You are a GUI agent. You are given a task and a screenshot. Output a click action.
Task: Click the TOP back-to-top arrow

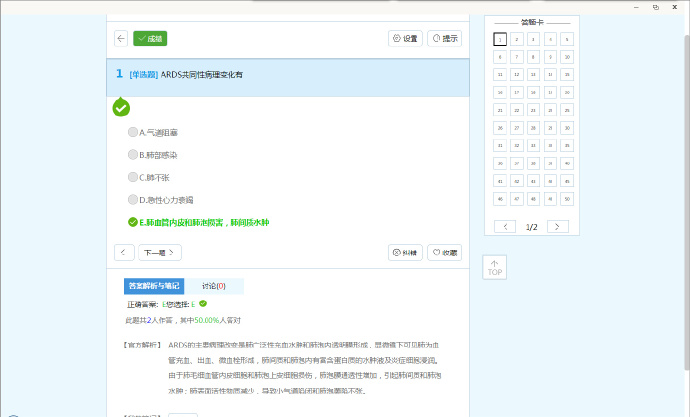(x=495, y=267)
